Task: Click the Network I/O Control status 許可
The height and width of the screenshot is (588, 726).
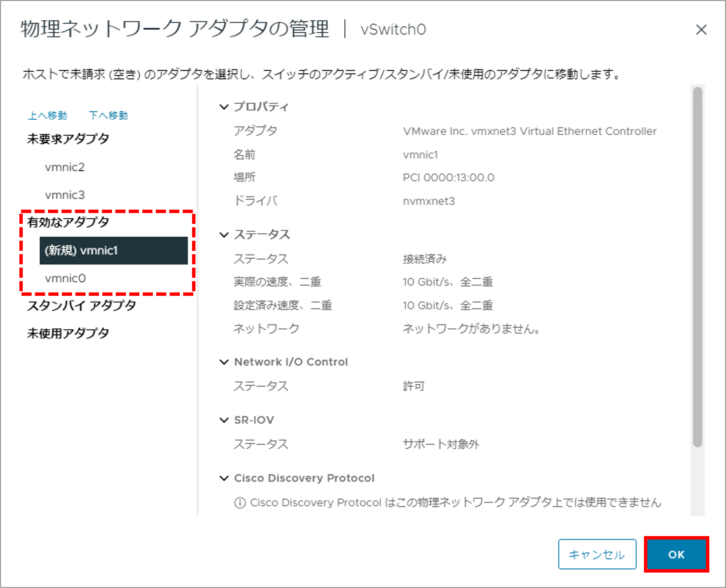Action: point(414,386)
